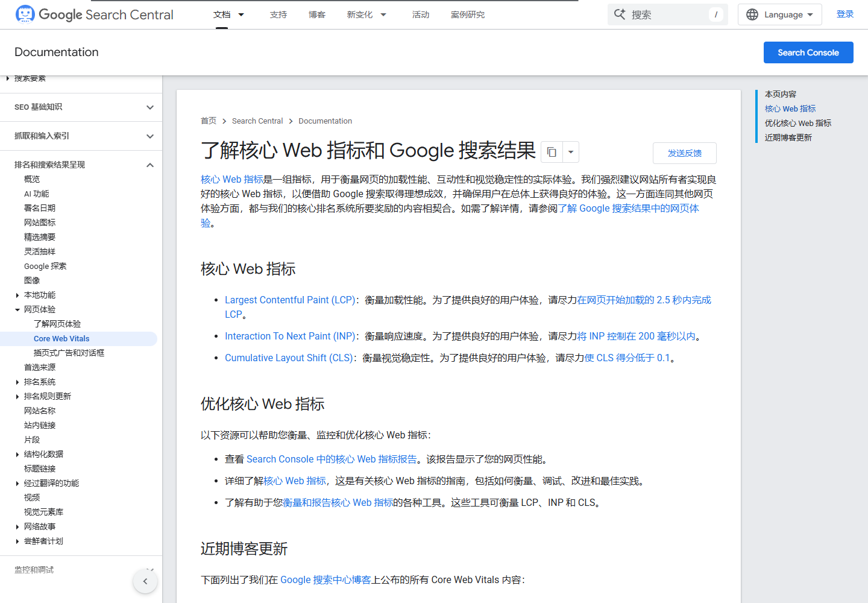This screenshot has width=868, height=603.
Task: Open the Language dropdown
Action: [780, 14]
